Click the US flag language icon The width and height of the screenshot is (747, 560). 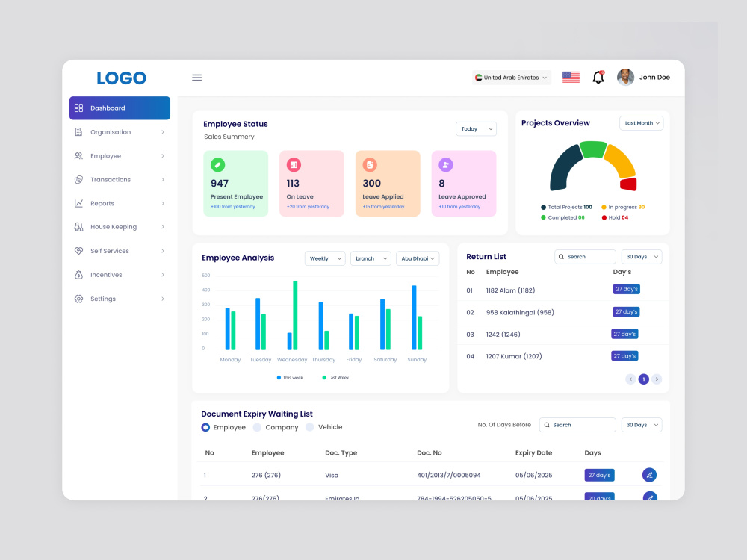click(x=571, y=77)
